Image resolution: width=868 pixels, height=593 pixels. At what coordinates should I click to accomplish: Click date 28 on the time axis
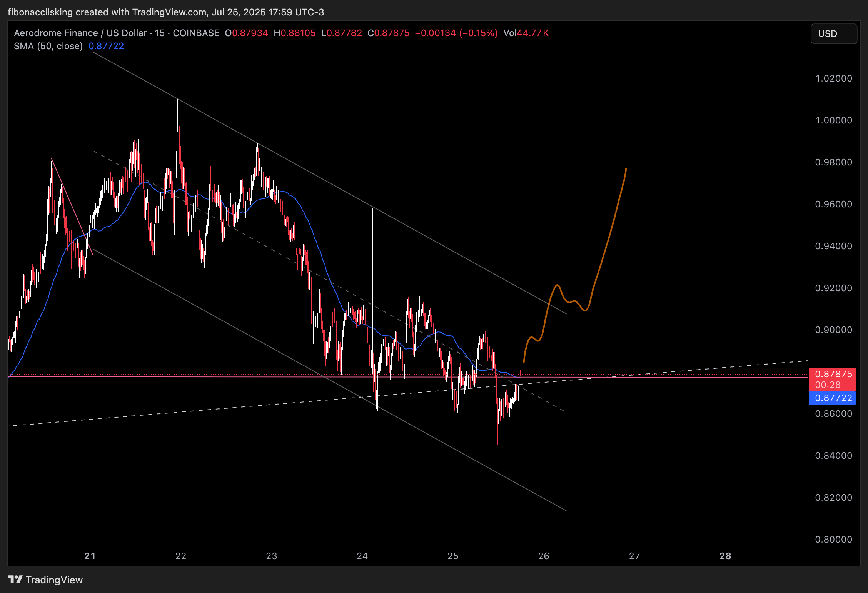(x=725, y=556)
